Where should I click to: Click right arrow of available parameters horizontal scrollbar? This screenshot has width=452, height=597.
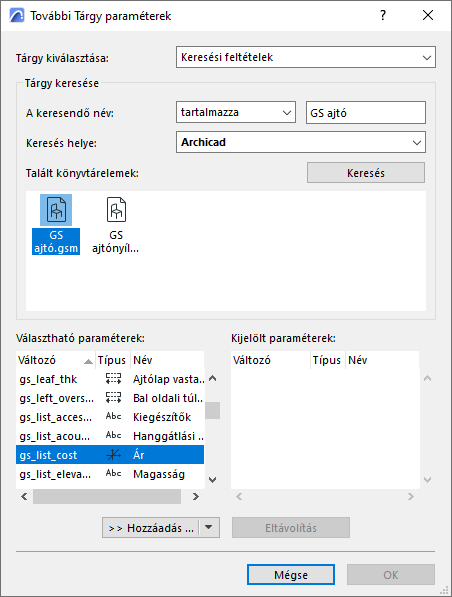196,496
